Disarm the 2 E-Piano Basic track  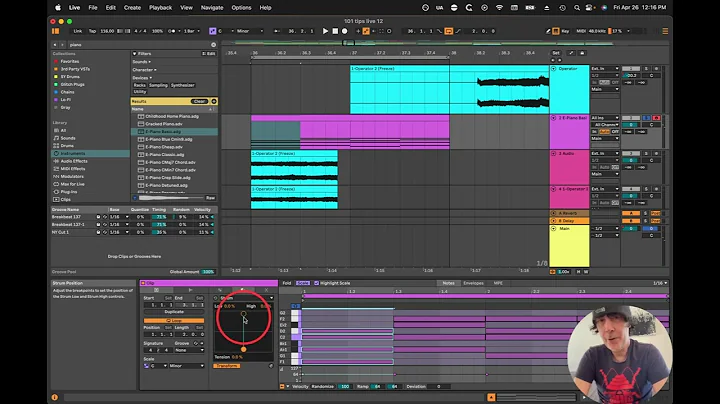tap(656, 118)
